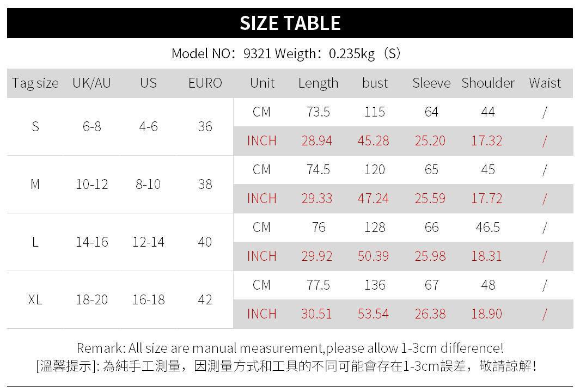Click the Waist column header
Screen dimensions: 580x392
click(545, 83)
